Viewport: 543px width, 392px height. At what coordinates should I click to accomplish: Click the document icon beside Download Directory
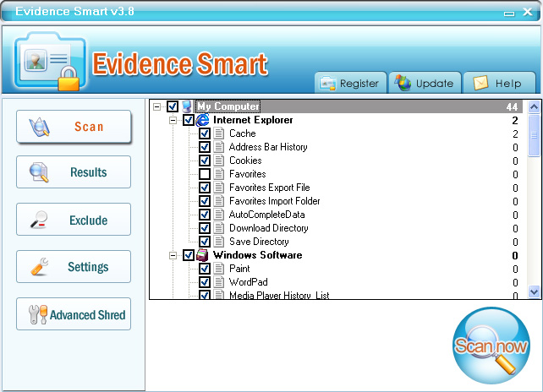218,228
